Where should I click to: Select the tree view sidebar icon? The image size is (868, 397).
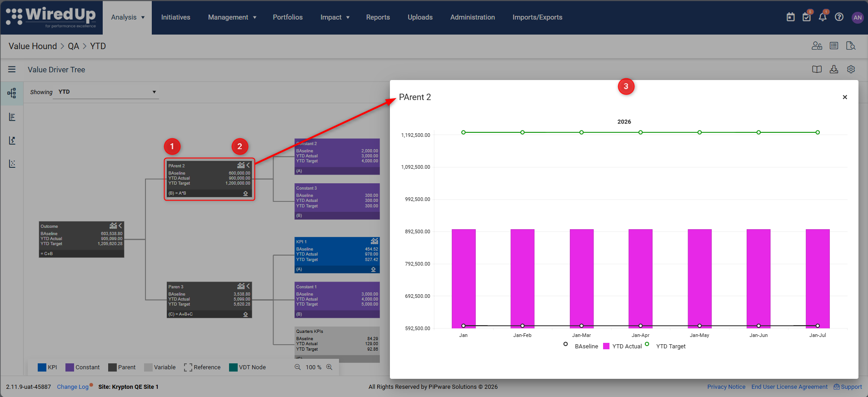[12, 93]
